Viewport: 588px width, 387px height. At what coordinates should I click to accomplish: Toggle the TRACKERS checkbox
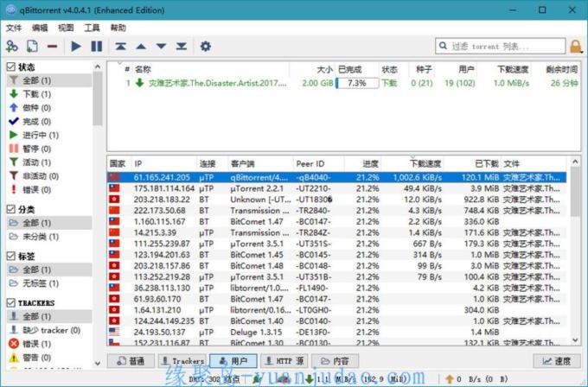coord(11,302)
